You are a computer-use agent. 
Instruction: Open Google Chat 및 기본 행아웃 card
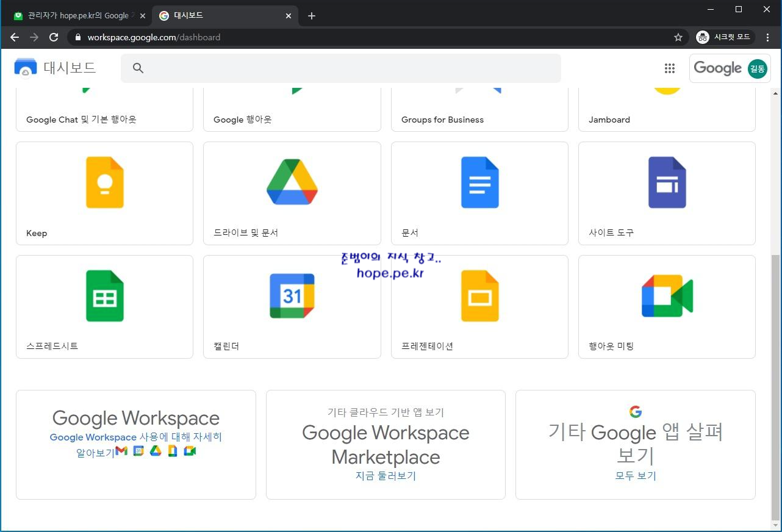click(104, 110)
